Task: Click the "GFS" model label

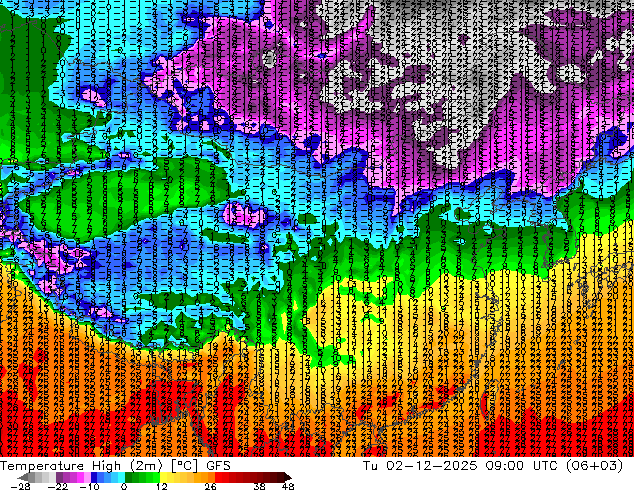Action: pyautogui.click(x=218, y=465)
